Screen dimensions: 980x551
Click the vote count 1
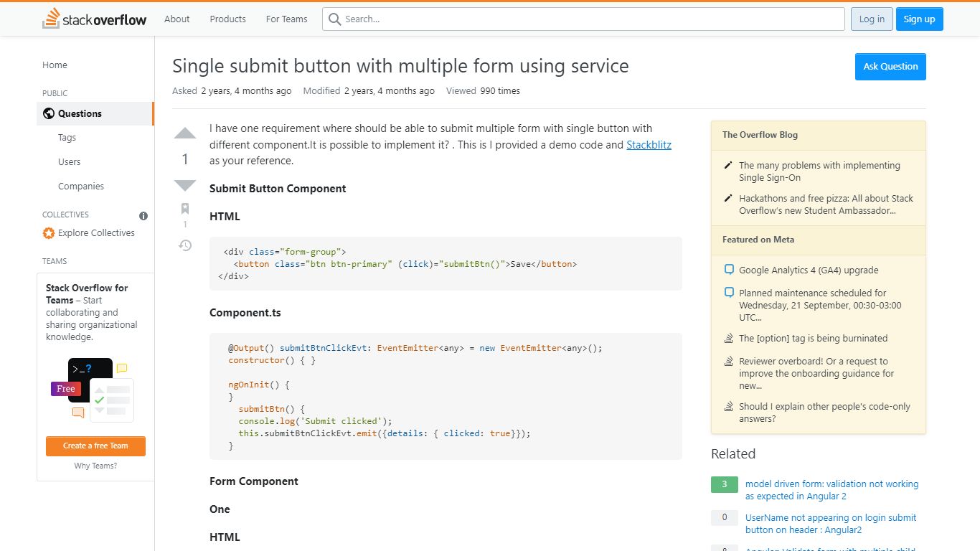185,159
